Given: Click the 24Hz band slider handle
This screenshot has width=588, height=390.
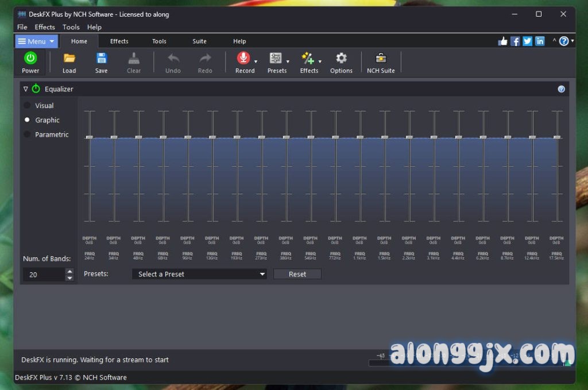Looking at the screenshot, I should click(89, 137).
